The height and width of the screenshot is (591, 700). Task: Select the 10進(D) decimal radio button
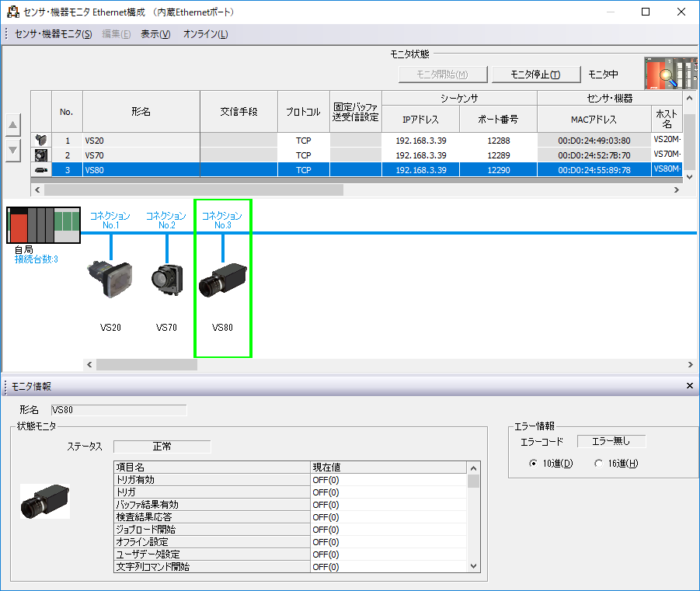click(x=533, y=464)
